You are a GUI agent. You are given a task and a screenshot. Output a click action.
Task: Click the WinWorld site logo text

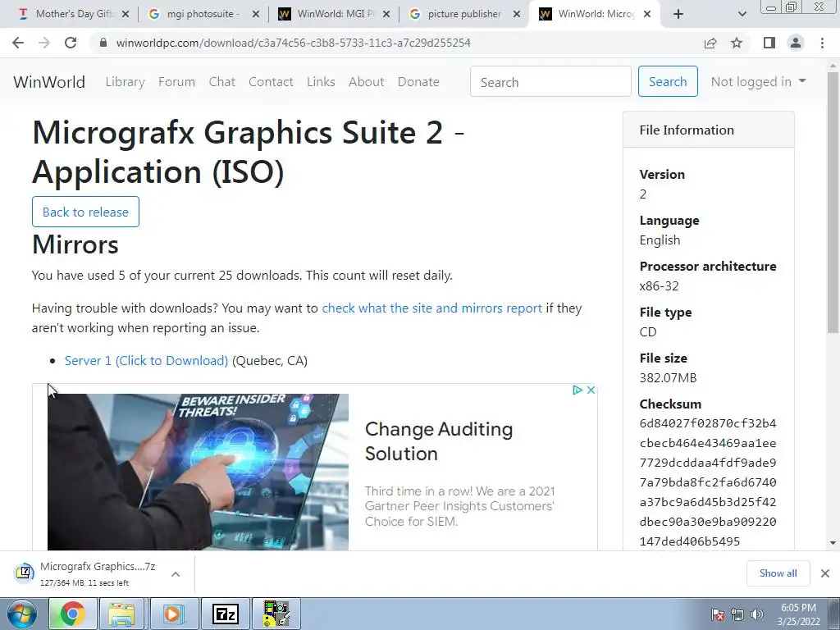49,82
